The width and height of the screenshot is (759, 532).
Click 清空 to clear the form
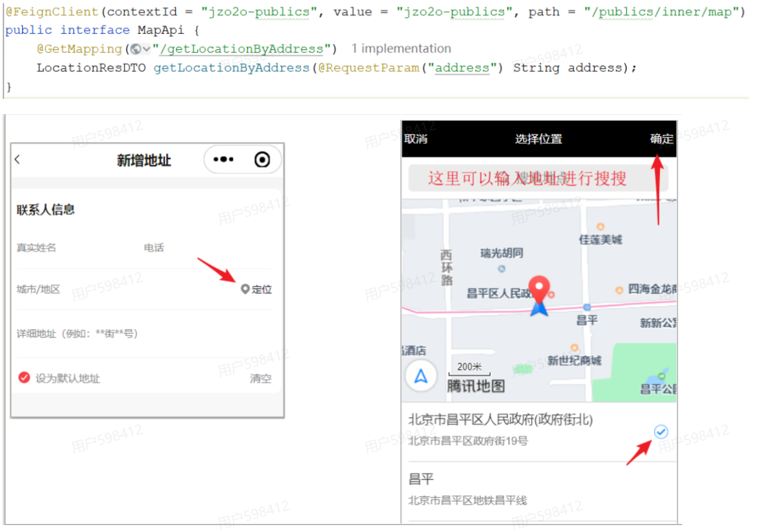260,378
